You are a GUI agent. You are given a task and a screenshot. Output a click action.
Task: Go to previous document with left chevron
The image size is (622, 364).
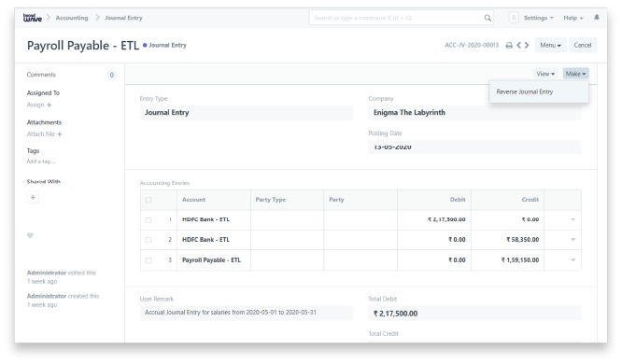(x=518, y=45)
